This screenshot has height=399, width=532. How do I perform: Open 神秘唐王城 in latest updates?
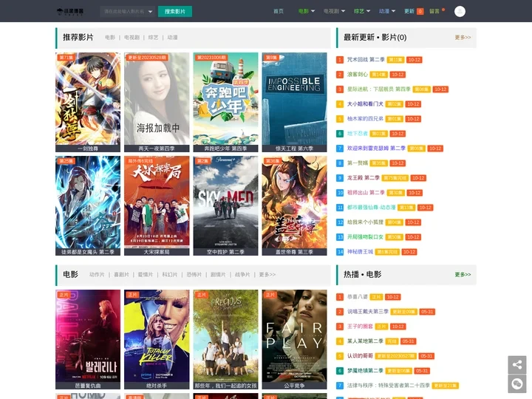tap(360, 252)
